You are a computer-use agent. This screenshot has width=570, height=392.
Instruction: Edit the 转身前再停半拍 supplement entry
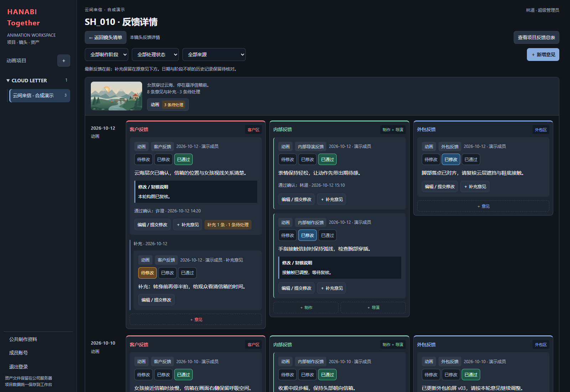(156, 300)
